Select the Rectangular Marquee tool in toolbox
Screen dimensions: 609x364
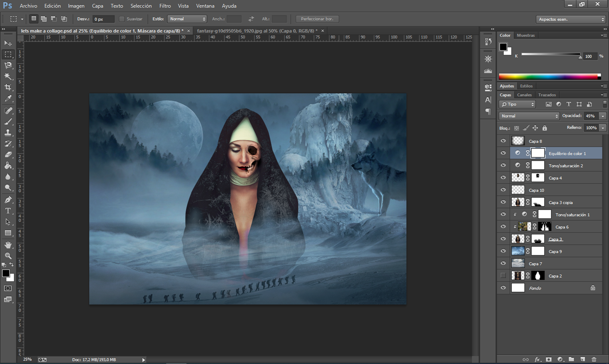tap(8, 54)
